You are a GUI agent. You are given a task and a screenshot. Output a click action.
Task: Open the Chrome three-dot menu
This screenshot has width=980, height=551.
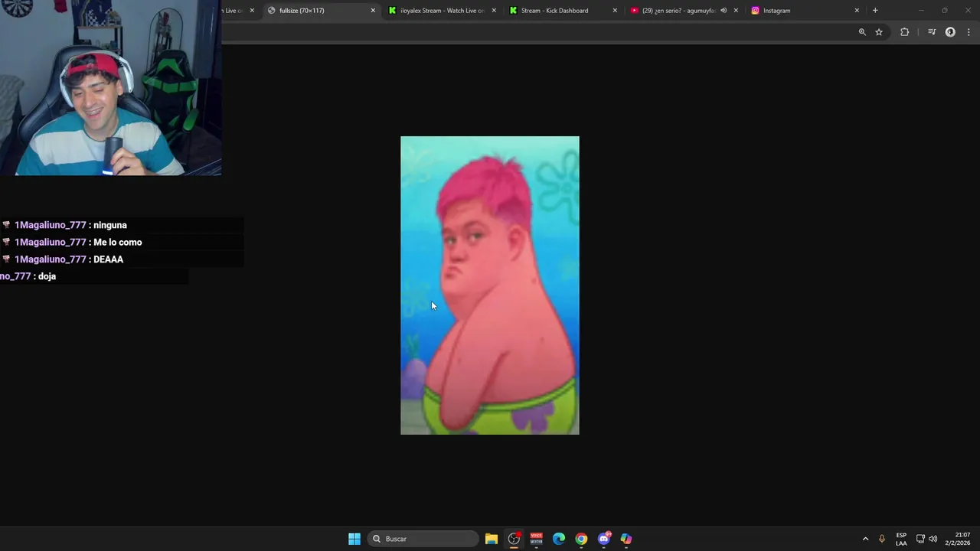coord(969,32)
